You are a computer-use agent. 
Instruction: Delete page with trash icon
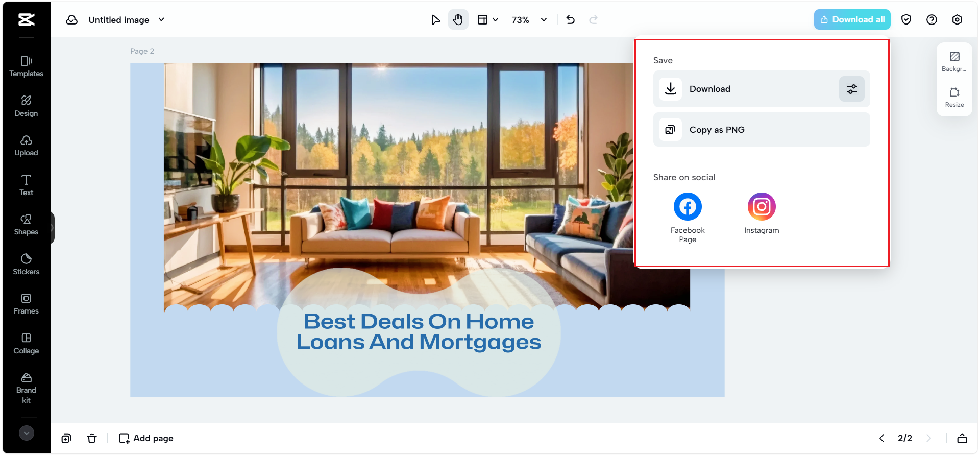[92, 438]
